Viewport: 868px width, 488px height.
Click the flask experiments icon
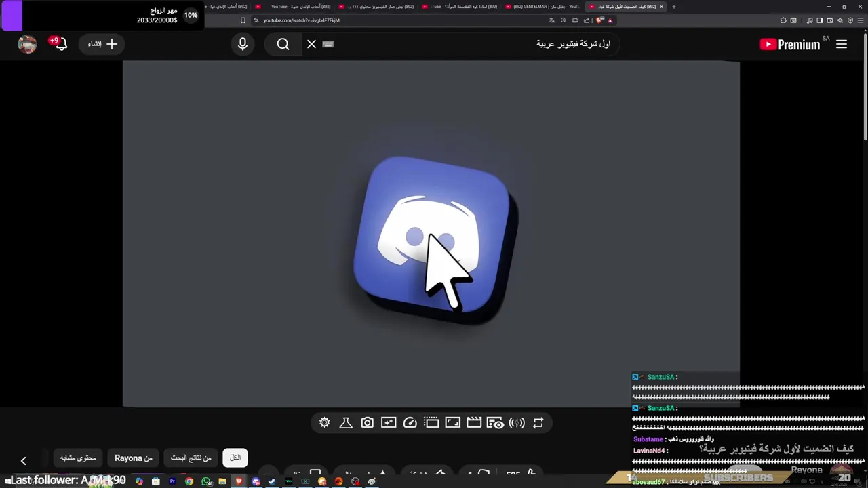tap(346, 422)
